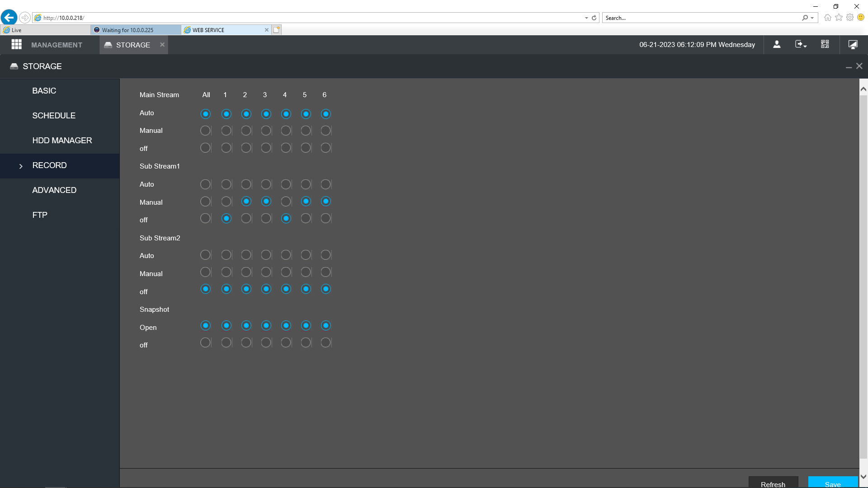Click the user account icon
The width and height of the screenshot is (868, 488).
(777, 44)
